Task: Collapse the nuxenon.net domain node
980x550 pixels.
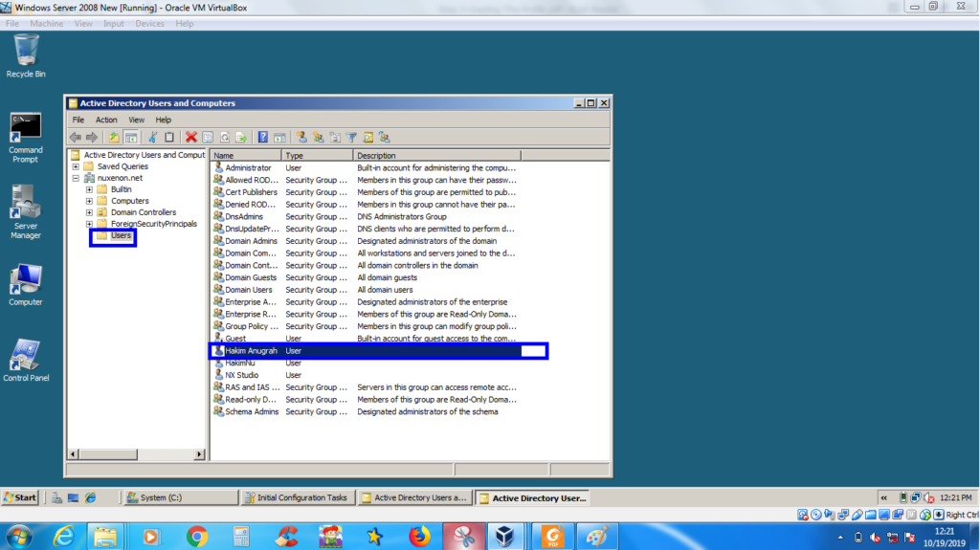Action: coord(76,178)
